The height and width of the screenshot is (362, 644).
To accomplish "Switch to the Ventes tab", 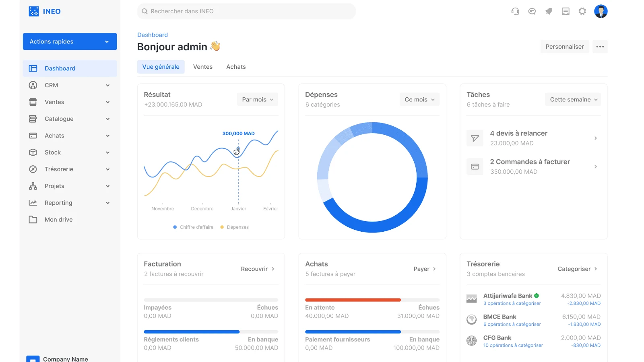I will coord(203,67).
